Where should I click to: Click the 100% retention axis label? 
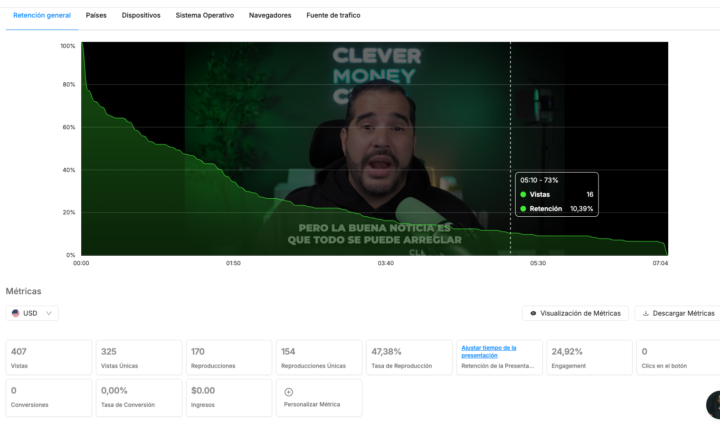(x=68, y=46)
